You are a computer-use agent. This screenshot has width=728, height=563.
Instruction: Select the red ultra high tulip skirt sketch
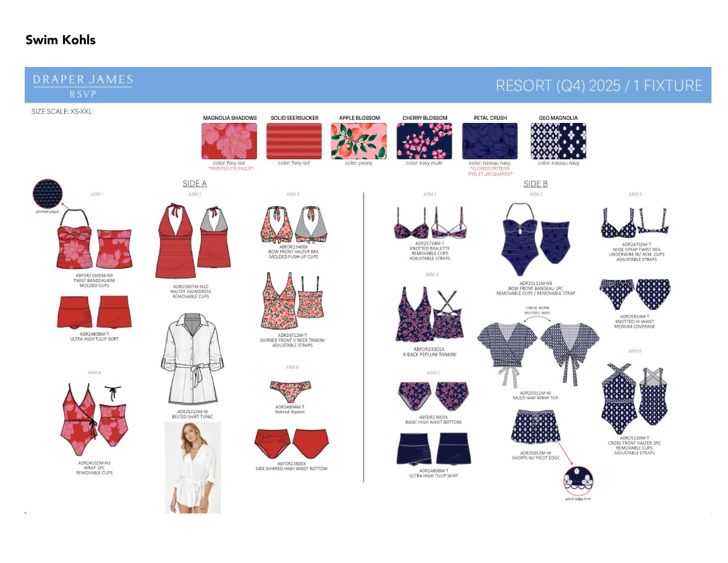95,312
